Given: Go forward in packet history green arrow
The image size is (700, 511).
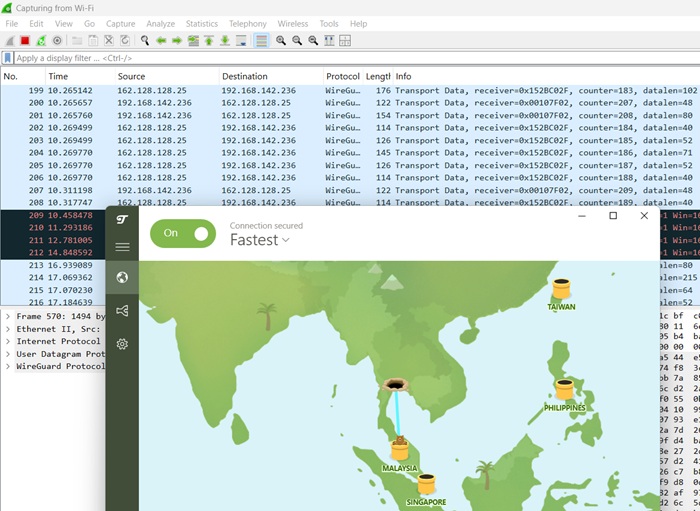Looking at the screenshot, I should coord(177,41).
